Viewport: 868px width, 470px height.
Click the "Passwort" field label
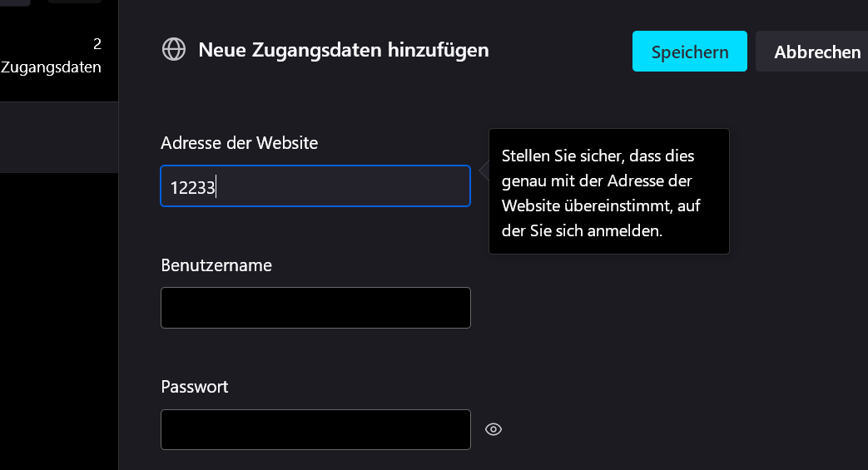tap(194, 387)
